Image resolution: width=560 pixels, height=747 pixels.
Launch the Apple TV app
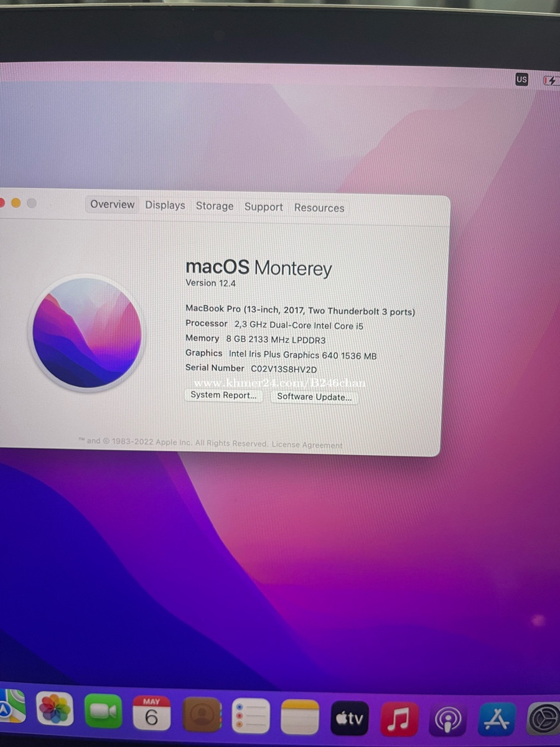pyautogui.click(x=350, y=718)
